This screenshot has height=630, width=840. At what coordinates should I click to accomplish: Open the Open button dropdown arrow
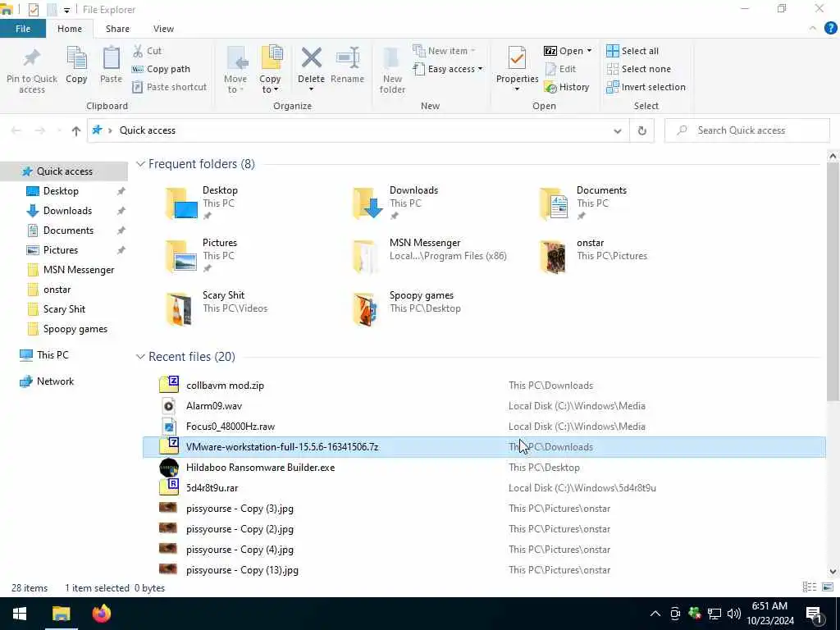pyautogui.click(x=589, y=51)
